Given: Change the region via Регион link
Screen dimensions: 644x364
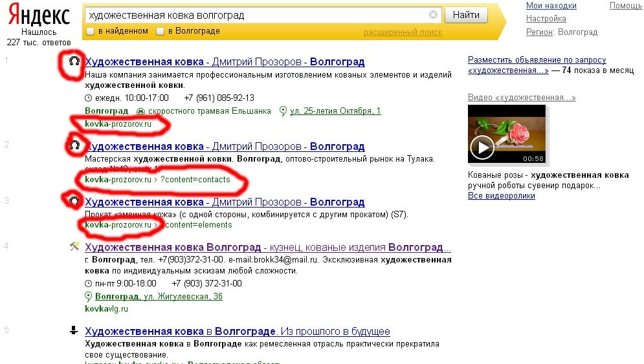Looking at the screenshot, I should pos(540,32).
